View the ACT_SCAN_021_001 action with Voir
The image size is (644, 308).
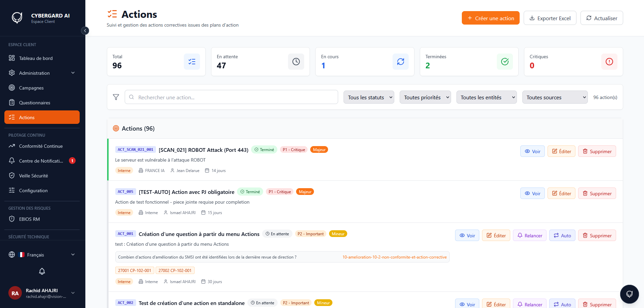tap(532, 151)
